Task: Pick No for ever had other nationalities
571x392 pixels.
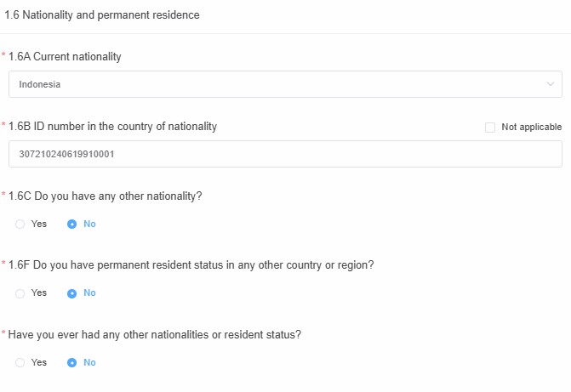Action: [72, 362]
